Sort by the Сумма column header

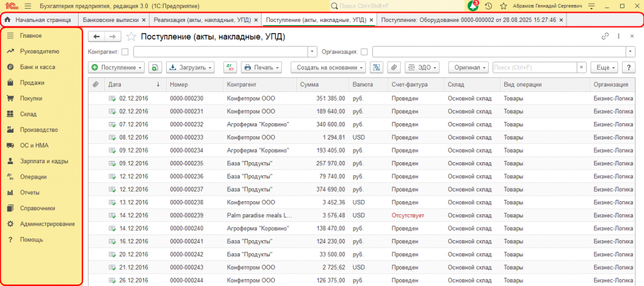click(323, 84)
